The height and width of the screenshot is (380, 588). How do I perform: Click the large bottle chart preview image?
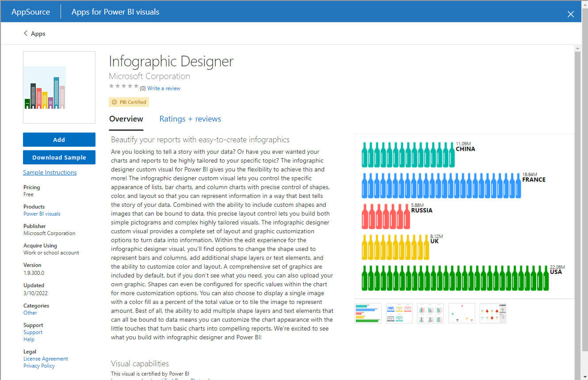pos(464,217)
